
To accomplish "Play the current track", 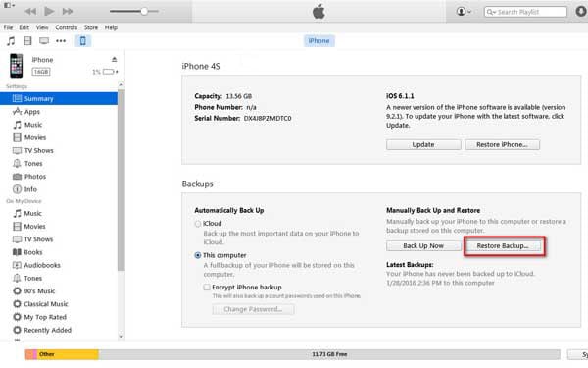I will coord(49,11).
